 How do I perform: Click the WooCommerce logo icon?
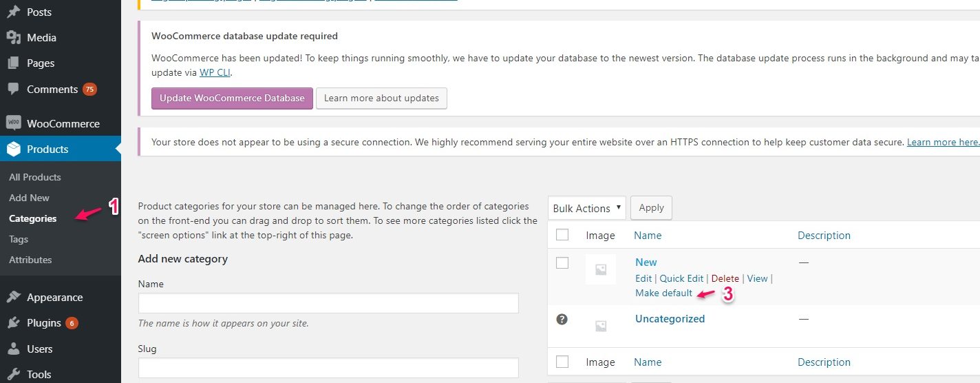(13, 123)
